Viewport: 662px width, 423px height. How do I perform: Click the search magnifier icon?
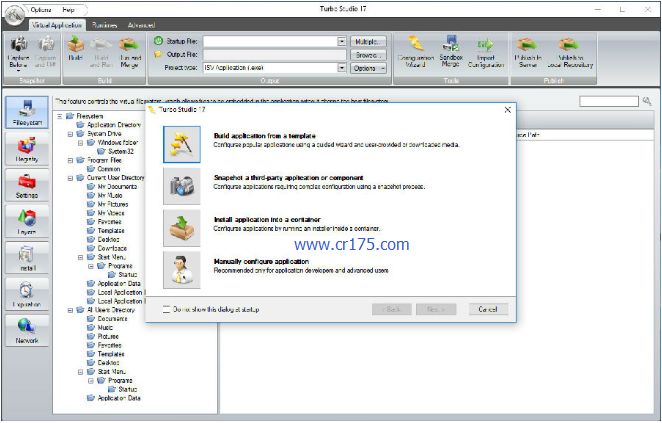point(647,101)
